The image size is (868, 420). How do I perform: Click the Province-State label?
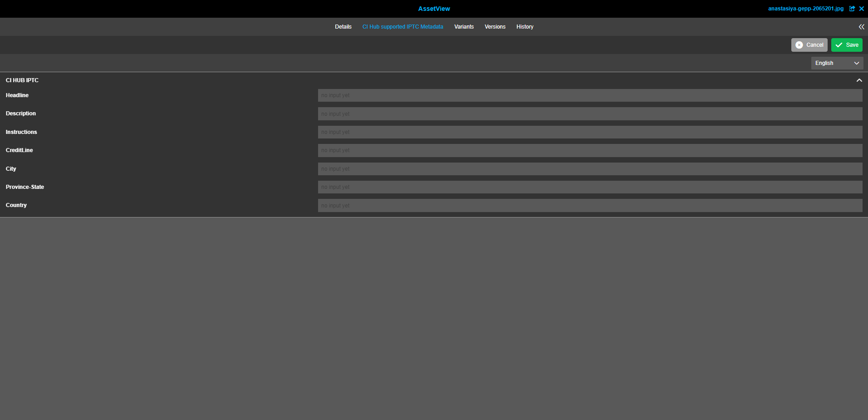pyautogui.click(x=25, y=187)
